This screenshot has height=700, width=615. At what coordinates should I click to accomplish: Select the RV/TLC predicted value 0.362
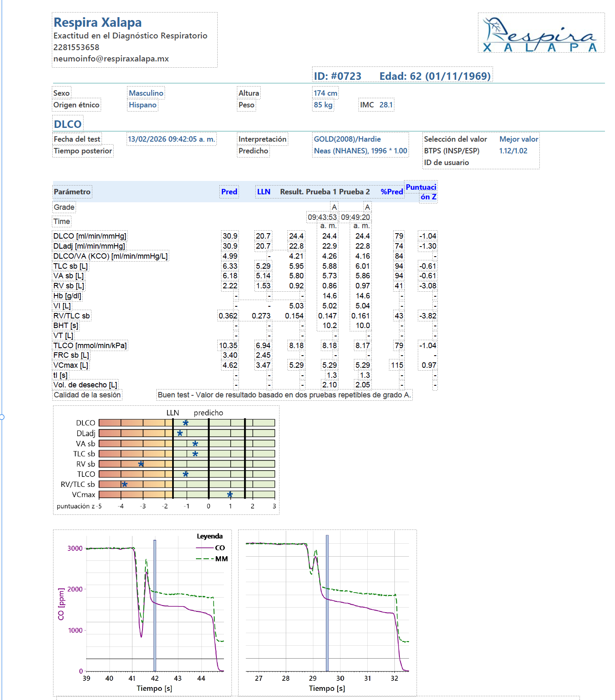[x=228, y=316]
